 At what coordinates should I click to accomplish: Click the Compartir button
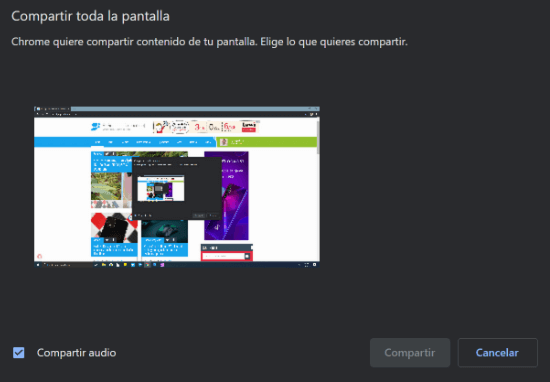(x=410, y=353)
